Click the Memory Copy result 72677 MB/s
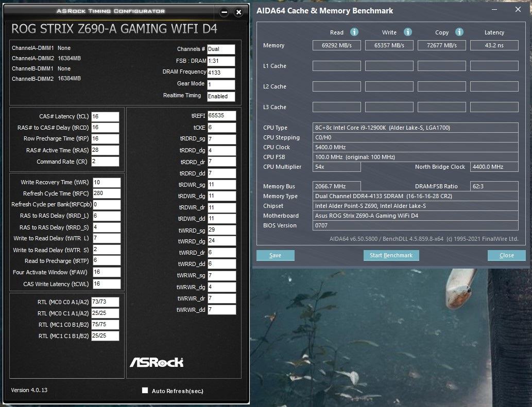Viewport: 532px width, 407px height. [x=442, y=45]
